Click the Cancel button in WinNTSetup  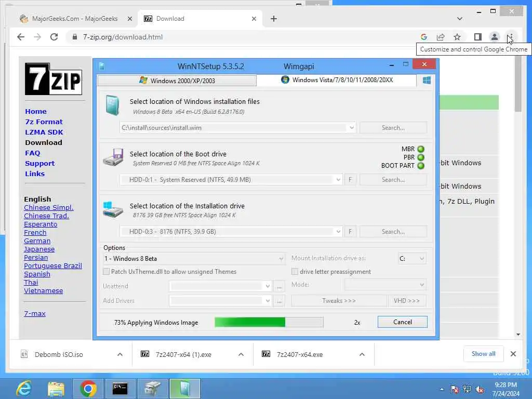[x=403, y=322]
